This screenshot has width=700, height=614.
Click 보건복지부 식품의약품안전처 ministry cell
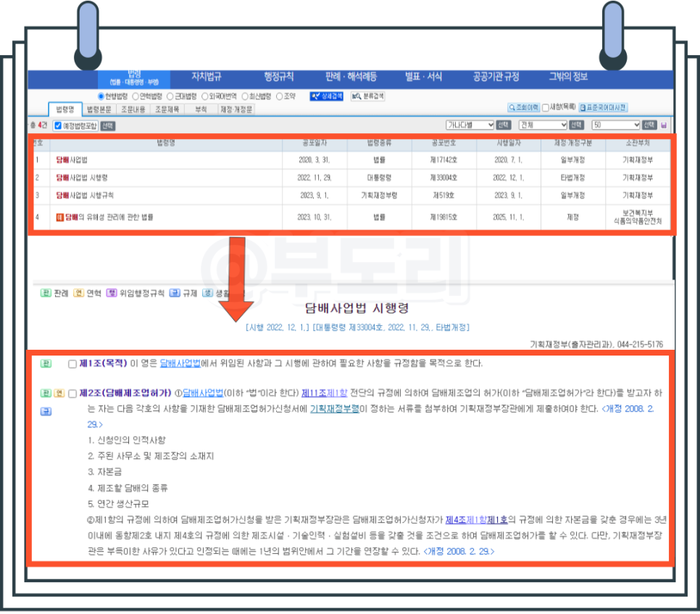pos(638,217)
